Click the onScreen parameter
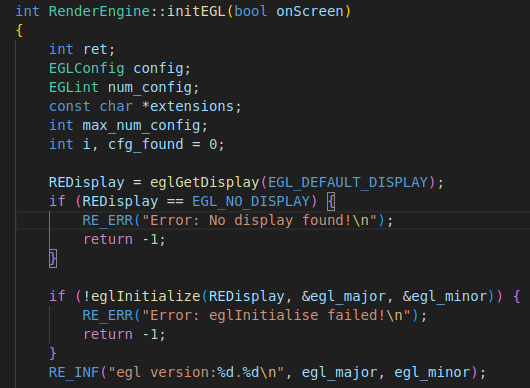530x388 pixels. [x=310, y=11]
